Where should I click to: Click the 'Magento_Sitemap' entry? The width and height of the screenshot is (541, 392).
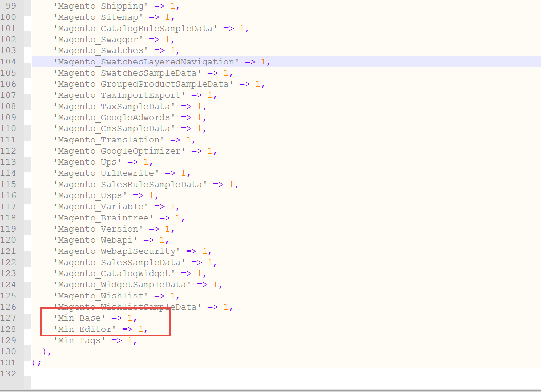coord(114,17)
